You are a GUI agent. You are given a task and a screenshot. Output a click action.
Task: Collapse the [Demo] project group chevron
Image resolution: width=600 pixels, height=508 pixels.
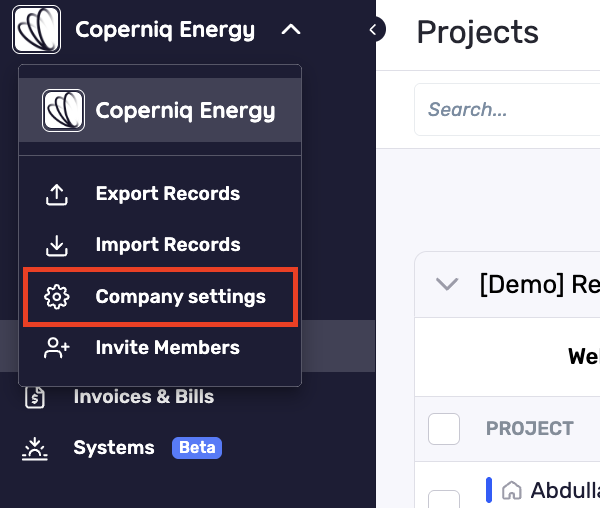[x=447, y=284]
